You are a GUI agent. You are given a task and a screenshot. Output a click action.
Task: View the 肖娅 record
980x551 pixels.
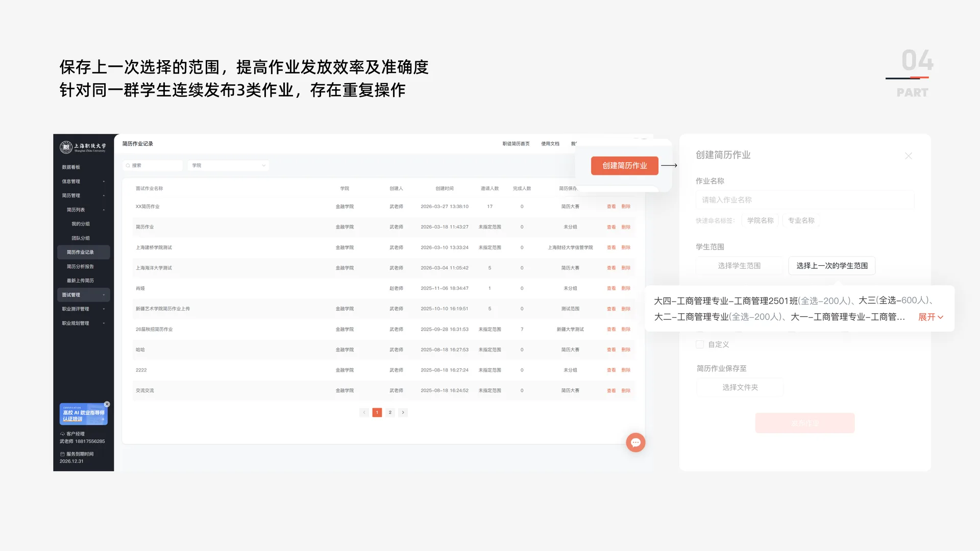[611, 288]
